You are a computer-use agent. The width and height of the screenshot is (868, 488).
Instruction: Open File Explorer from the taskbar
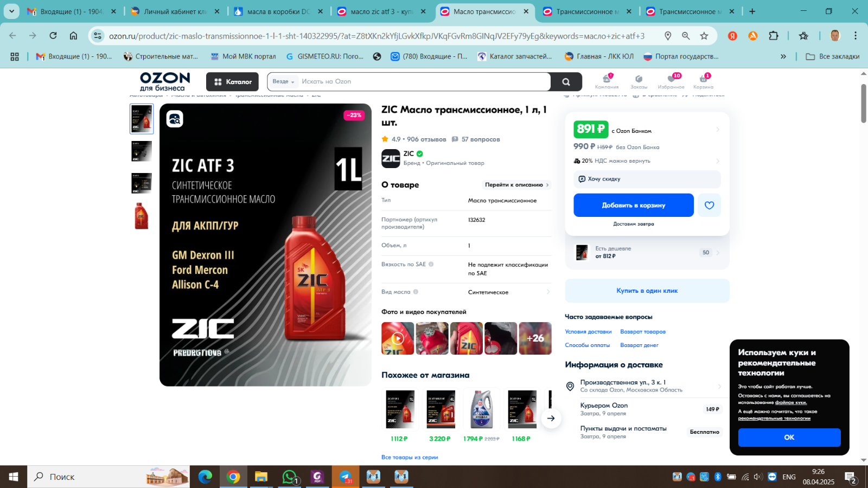point(261,477)
